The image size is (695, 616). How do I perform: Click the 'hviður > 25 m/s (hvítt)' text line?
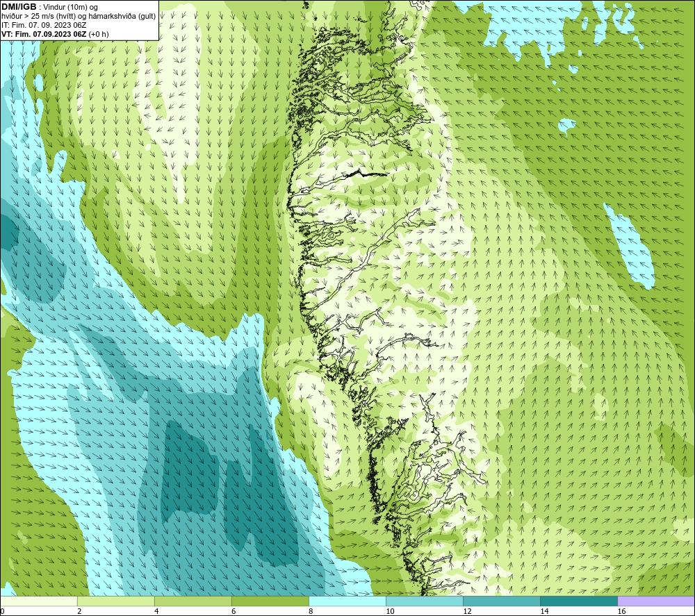click(79, 17)
